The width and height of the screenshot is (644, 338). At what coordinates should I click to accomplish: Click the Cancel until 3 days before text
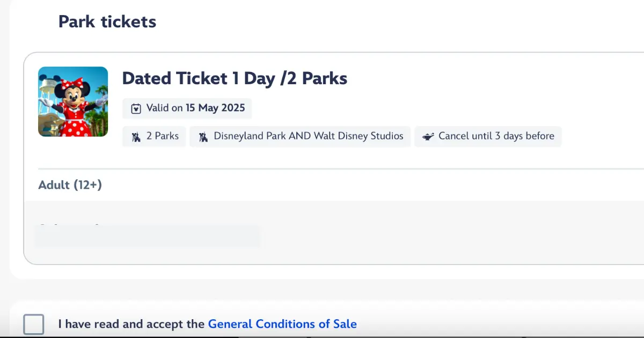pos(496,136)
